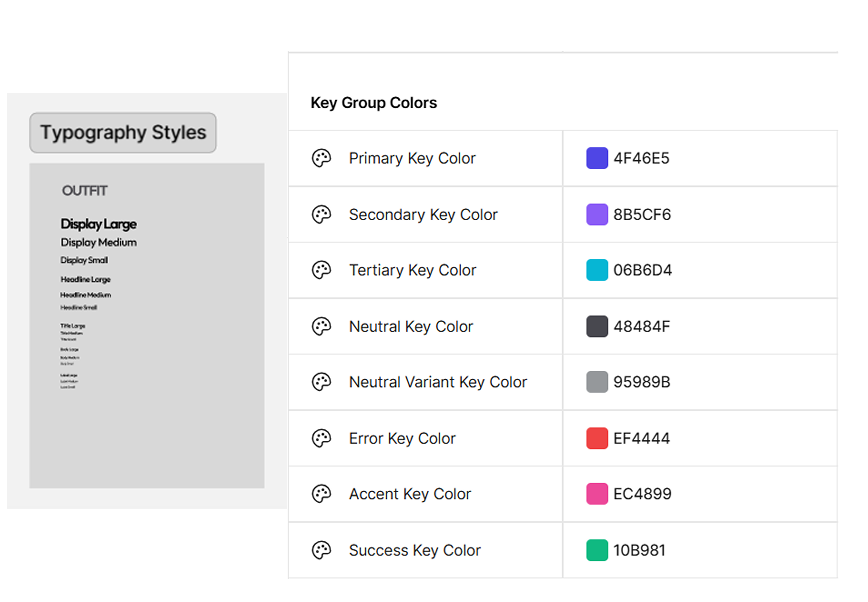Image resolution: width=868 pixels, height=602 pixels.
Task: Select the Headline Medium style
Action: click(86, 295)
